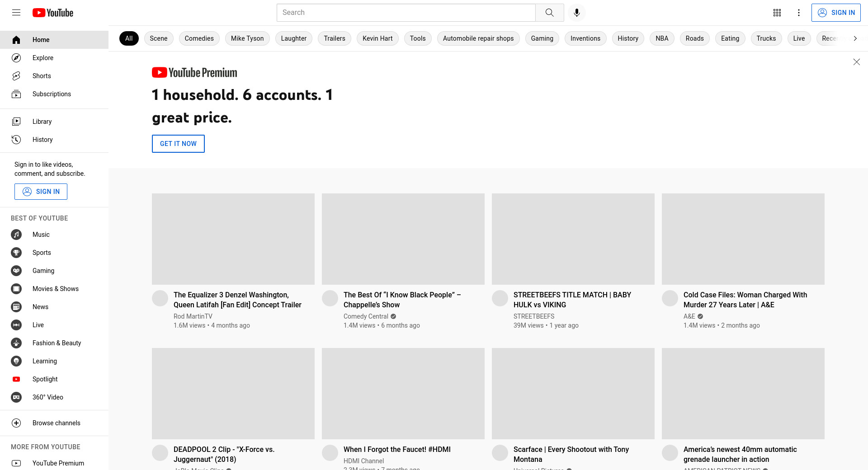Select the Mike Tyson chip
The image size is (868, 470).
coord(247,38)
